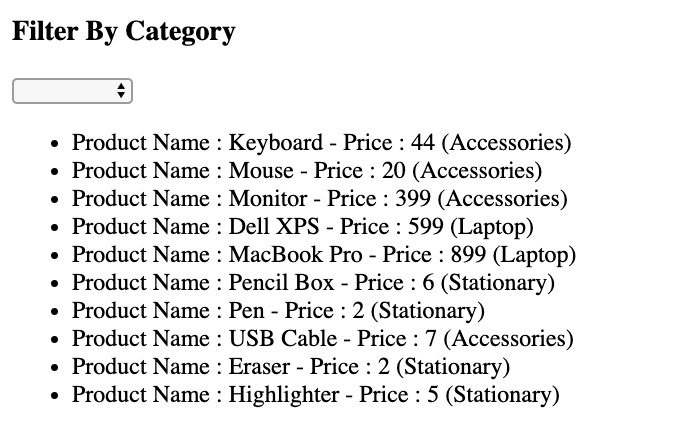Click the bullet point beside Keyboard

coord(55,144)
